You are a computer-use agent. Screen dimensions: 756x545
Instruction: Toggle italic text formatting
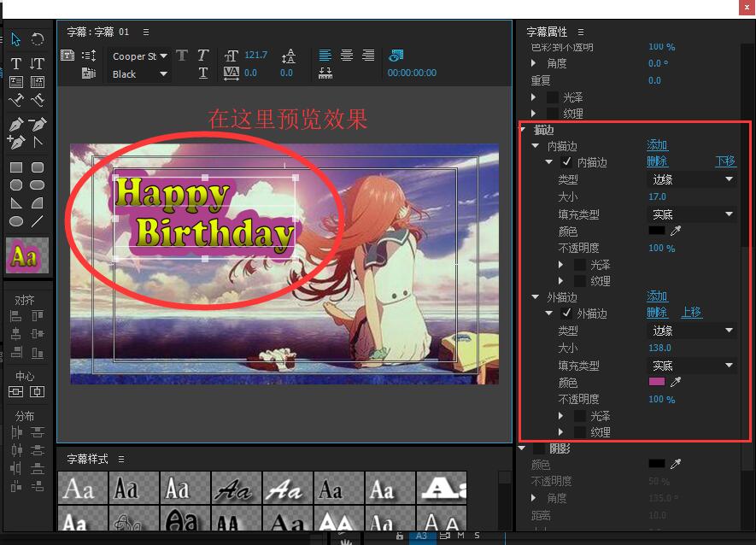[203, 56]
